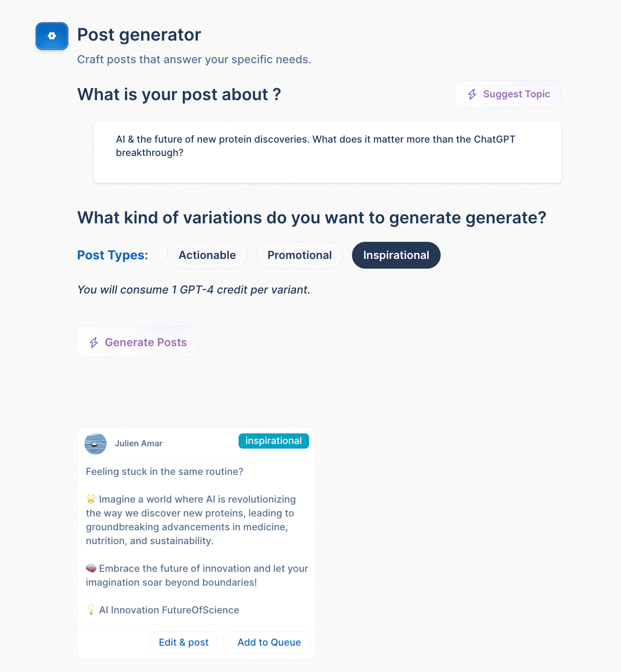Enable the Actionable post type

[207, 255]
